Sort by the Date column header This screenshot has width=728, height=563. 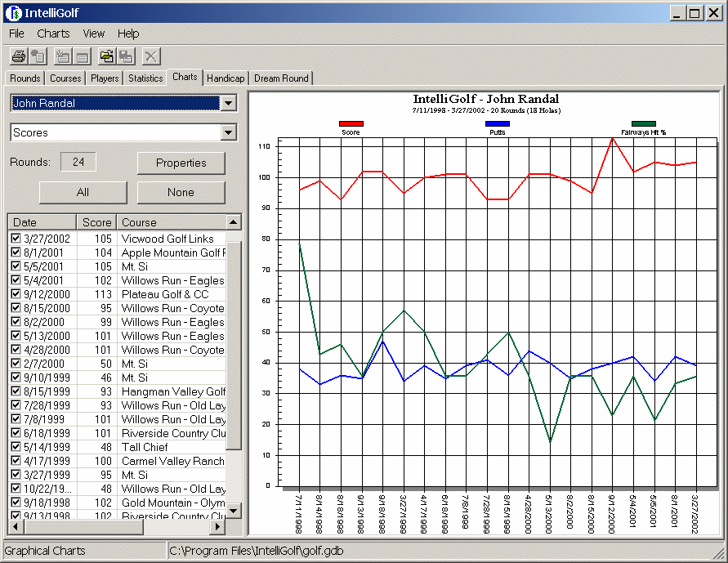point(42,222)
